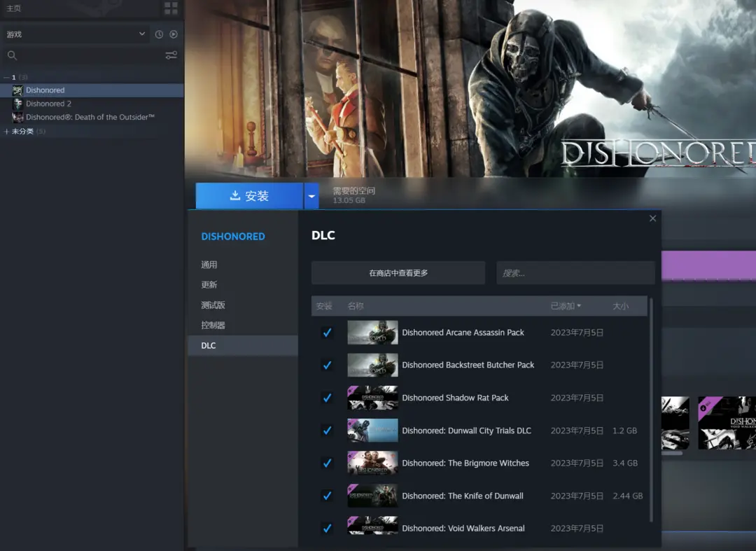This screenshot has width=756, height=551.
Task: Uncheck Dishonored Shadow Rat Pack
Action: click(x=327, y=398)
